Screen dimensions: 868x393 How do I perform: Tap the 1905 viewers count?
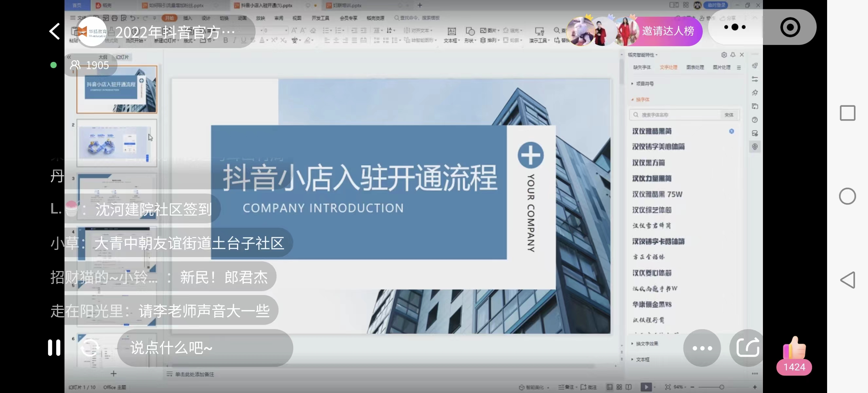point(90,65)
